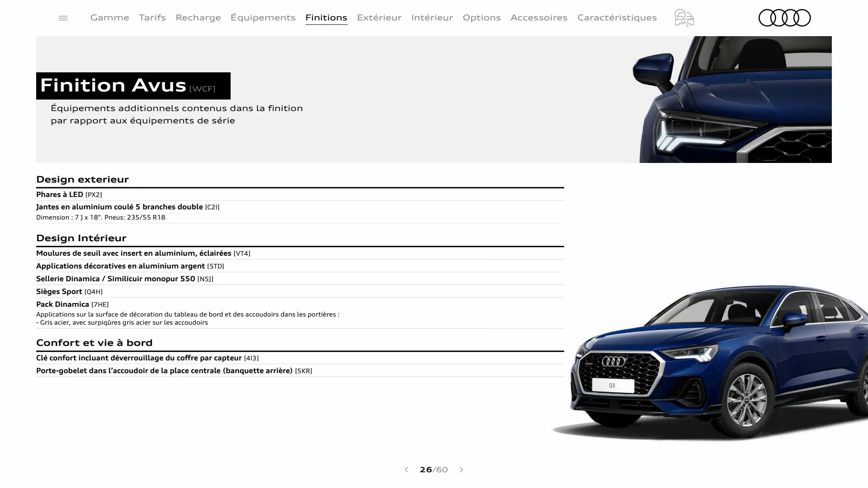This screenshot has width=868, height=488.
Task: Click the dealer contact icon
Action: click(684, 18)
